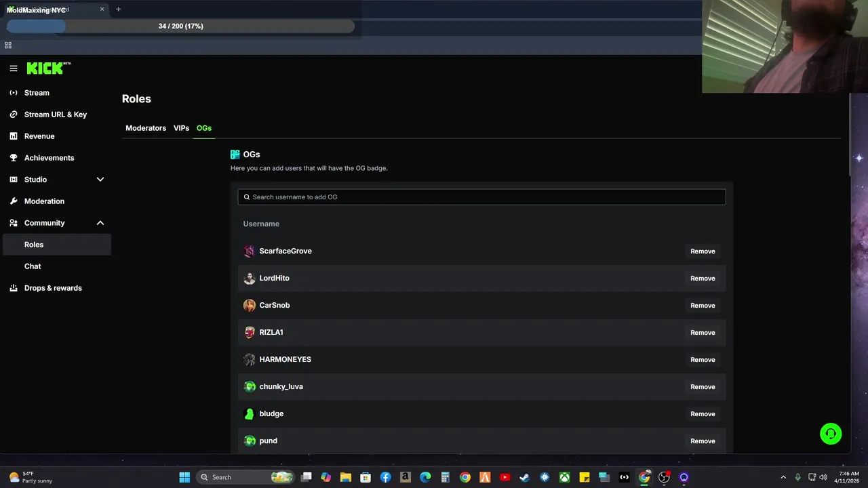Click RIZLA1's avatar
This screenshot has width=868, height=488.
[x=250, y=333]
